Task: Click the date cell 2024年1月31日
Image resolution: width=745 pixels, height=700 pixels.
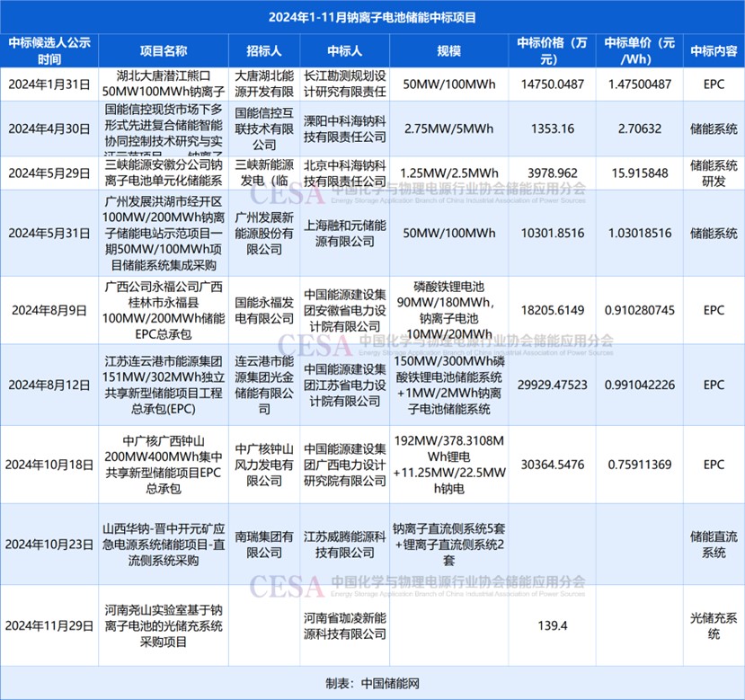Action: pos(49,84)
